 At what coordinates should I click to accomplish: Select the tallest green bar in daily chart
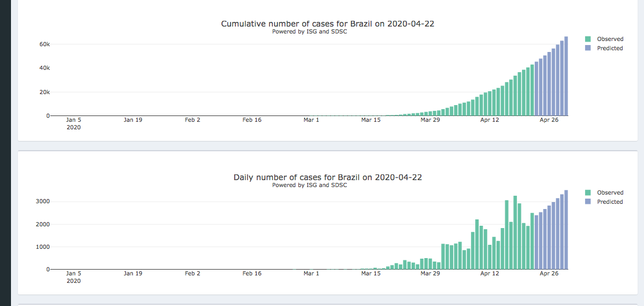tap(515, 233)
